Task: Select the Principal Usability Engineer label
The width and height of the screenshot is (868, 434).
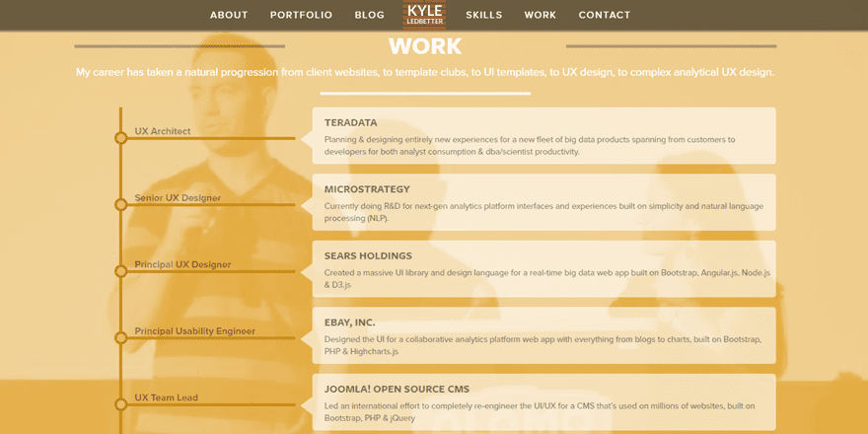Action: point(195,331)
